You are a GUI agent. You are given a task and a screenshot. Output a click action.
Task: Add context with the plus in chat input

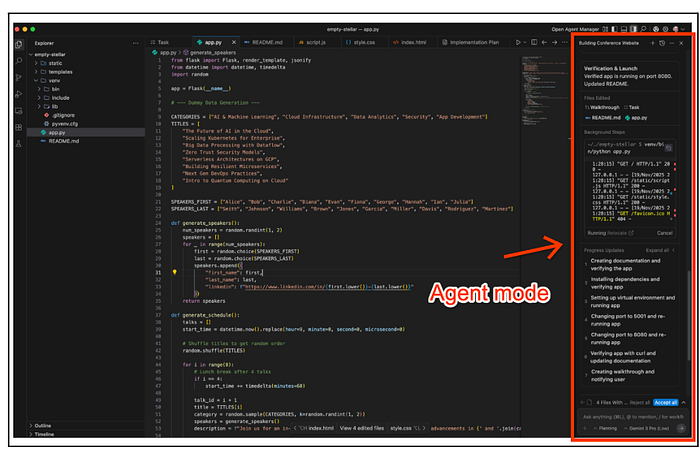tap(585, 428)
